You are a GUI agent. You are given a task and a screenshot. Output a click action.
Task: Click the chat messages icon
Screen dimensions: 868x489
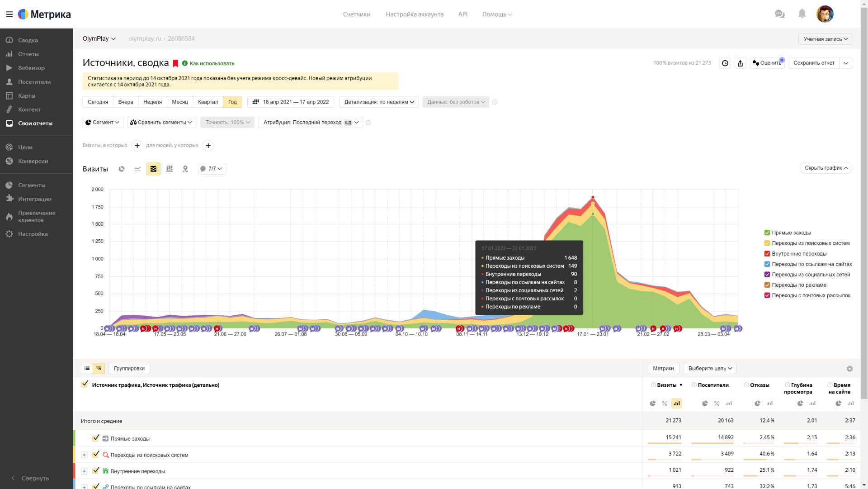(779, 14)
